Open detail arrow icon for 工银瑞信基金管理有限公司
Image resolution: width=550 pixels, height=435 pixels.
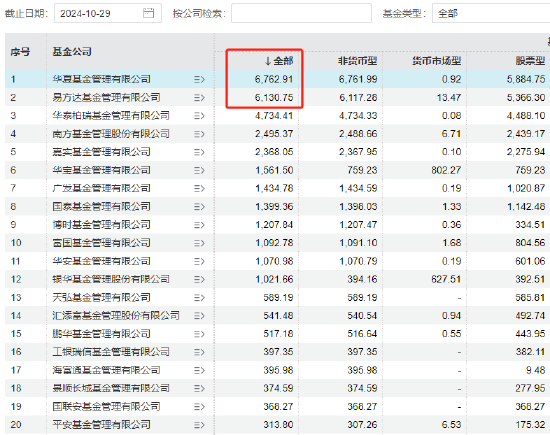(x=199, y=352)
